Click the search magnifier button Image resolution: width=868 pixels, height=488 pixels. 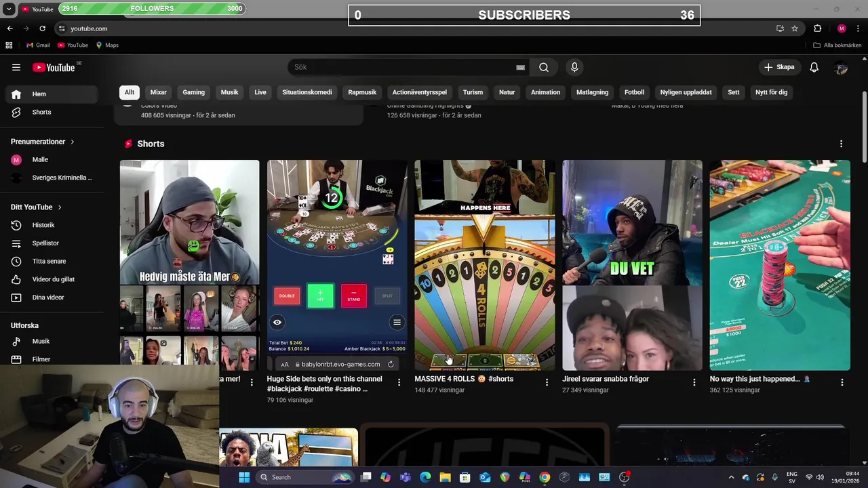(x=544, y=67)
